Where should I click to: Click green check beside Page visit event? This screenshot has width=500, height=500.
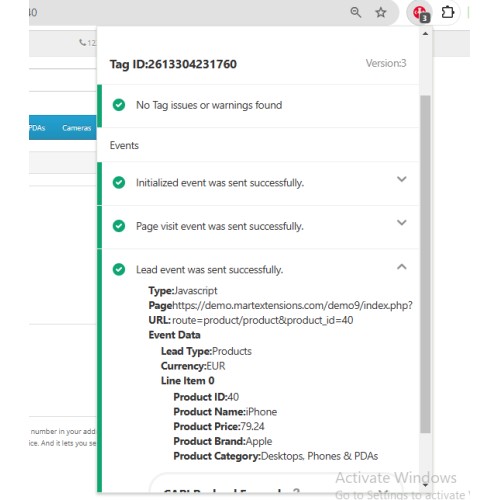point(119,226)
